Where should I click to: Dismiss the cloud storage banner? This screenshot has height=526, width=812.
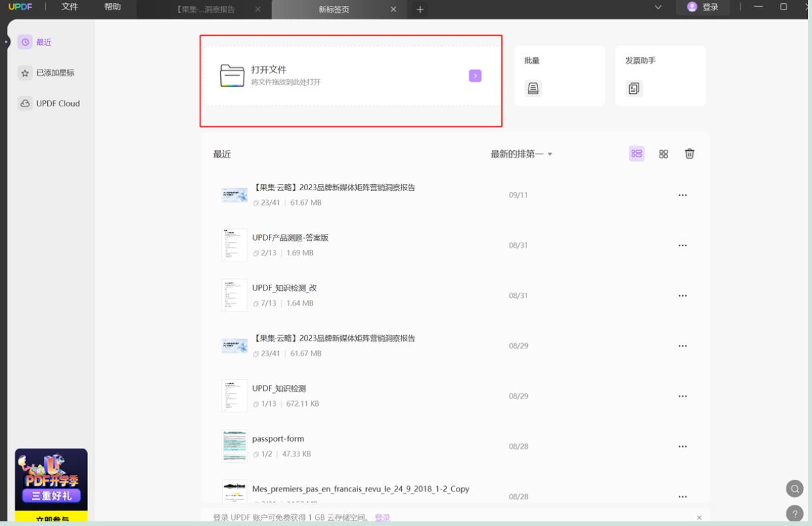[x=699, y=517]
